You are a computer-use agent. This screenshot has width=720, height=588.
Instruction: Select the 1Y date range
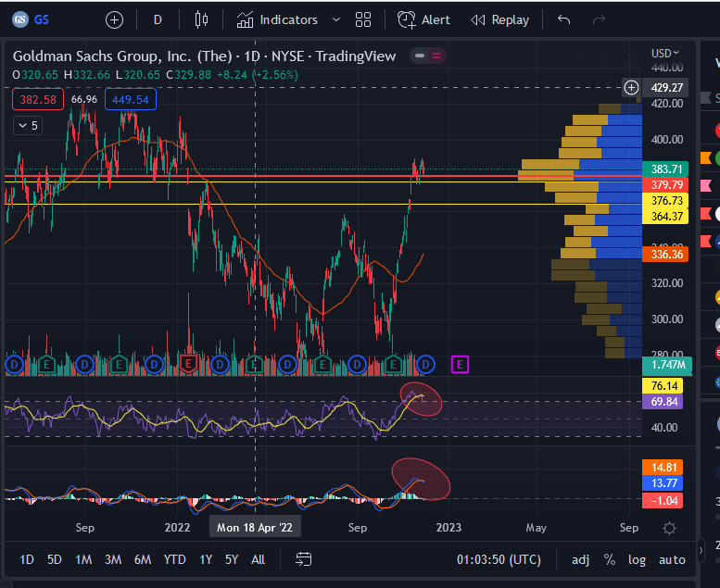[206, 559]
